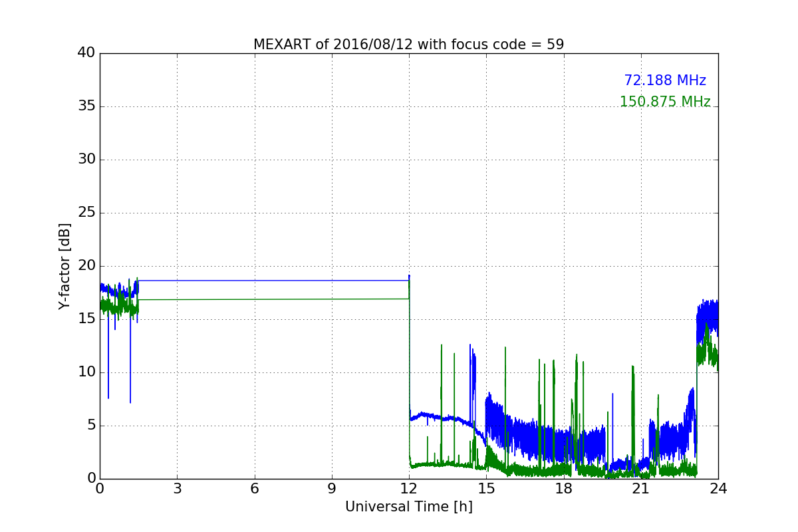Image resolution: width=798 pixels, height=532 pixels.
Task: Click the plot title MEXART of 2016/08/12
Action: click(409, 45)
